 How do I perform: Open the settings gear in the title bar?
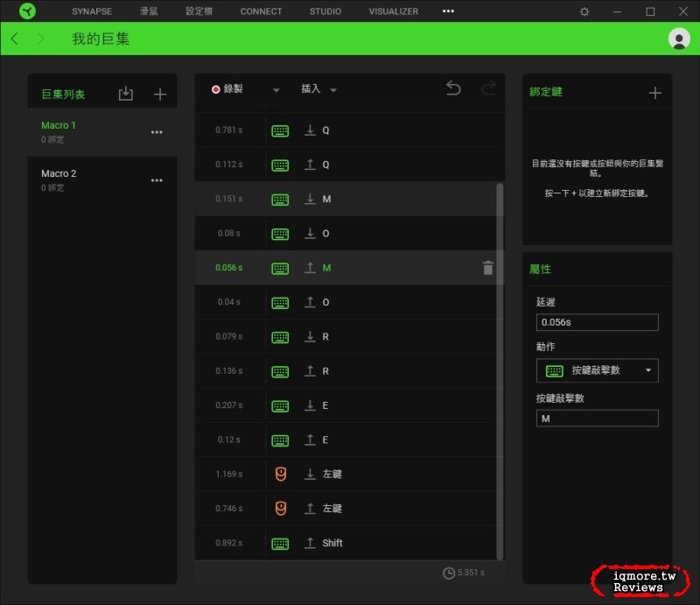click(583, 11)
